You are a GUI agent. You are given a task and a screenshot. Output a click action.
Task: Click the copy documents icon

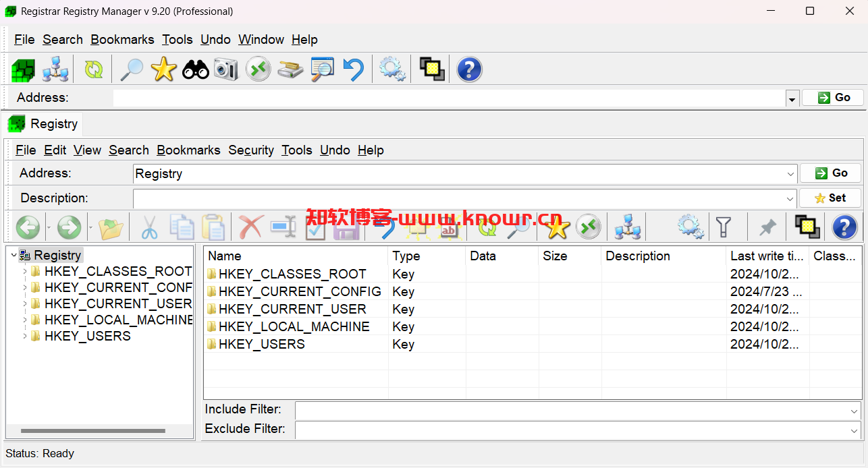point(182,227)
